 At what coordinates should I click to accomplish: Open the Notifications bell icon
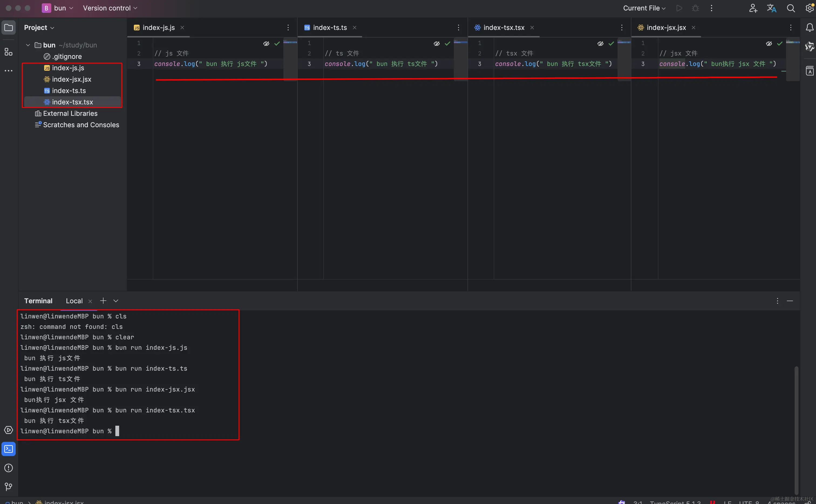click(810, 28)
